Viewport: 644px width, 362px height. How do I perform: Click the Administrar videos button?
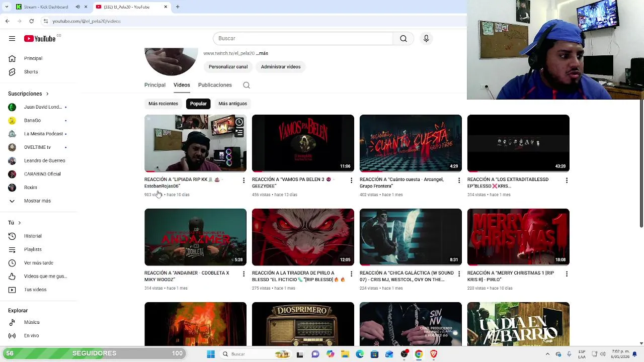pyautogui.click(x=281, y=67)
